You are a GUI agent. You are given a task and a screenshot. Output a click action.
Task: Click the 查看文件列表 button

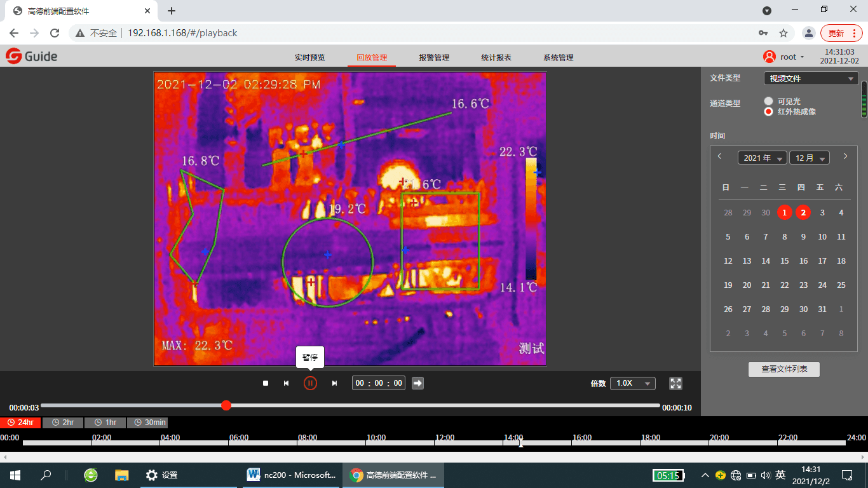tap(784, 369)
